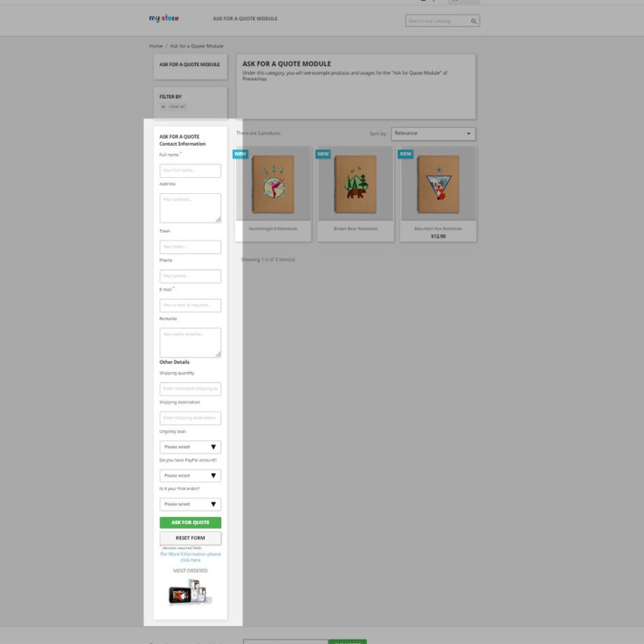The height and width of the screenshot is (644, 644).
Task: Click the NEW badge on Brown Bear Notebook
Action: point(323,154)
